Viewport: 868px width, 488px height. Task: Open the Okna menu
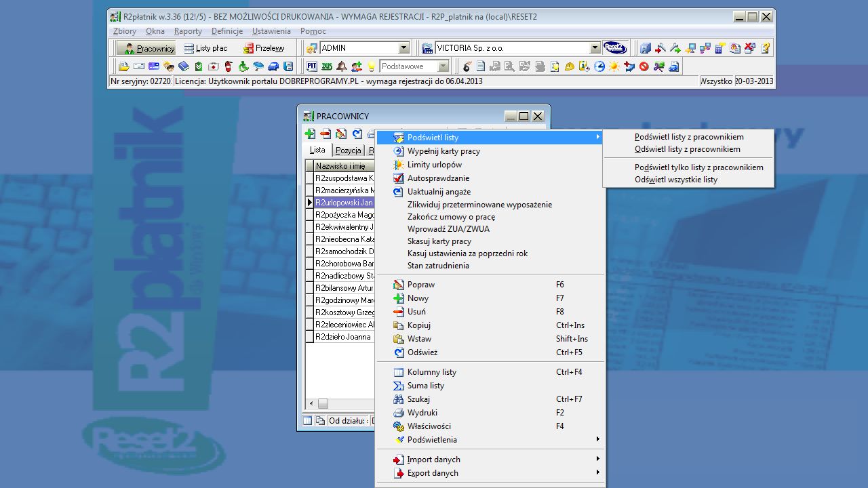[x=155, y=31]
